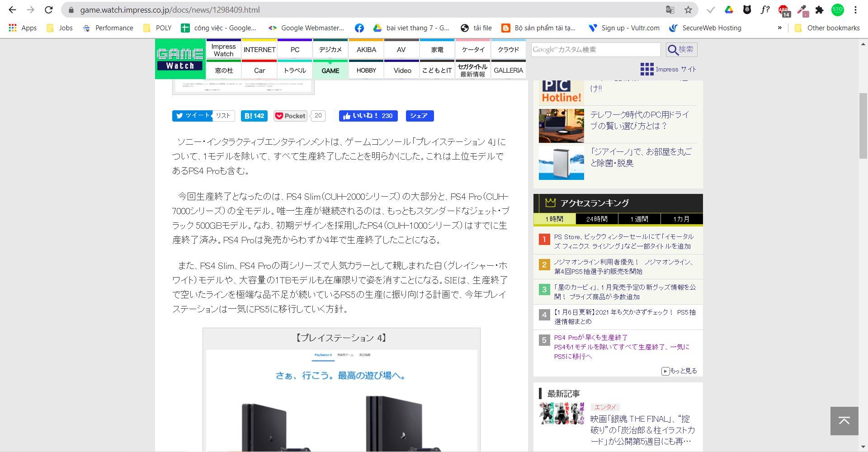
Task: Open the Chrome extensions puzzle icon
Action: tap(819, 9)
